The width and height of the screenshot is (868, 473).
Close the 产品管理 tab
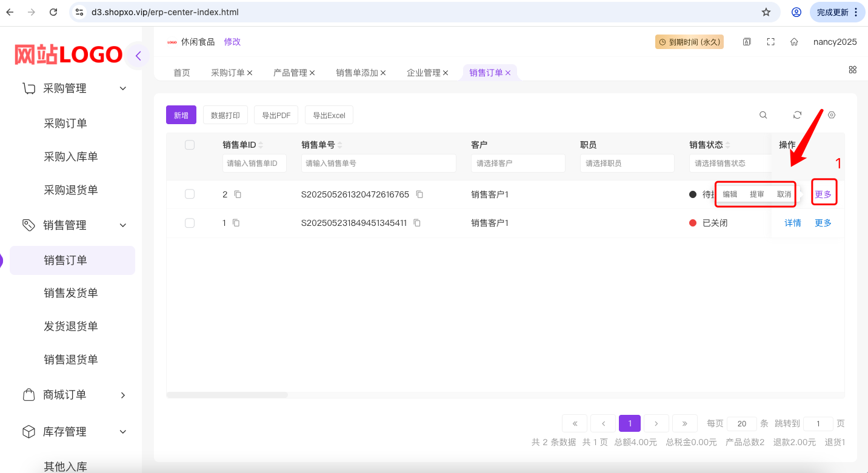pyautogui.click(x=312, y=73)
